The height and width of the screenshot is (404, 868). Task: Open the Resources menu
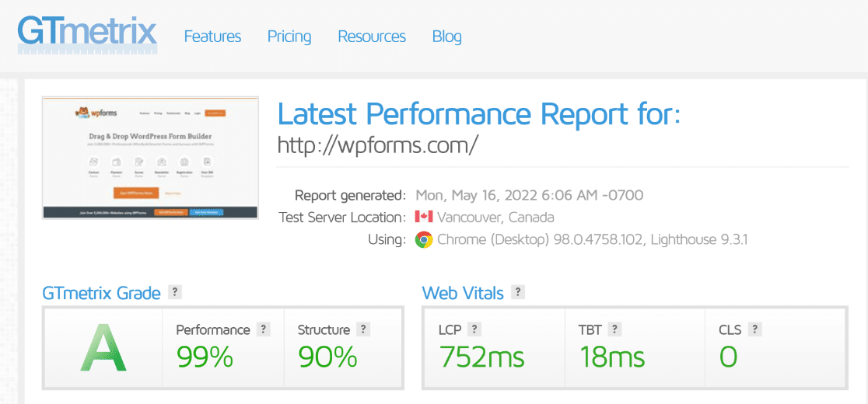coord(372,37)
